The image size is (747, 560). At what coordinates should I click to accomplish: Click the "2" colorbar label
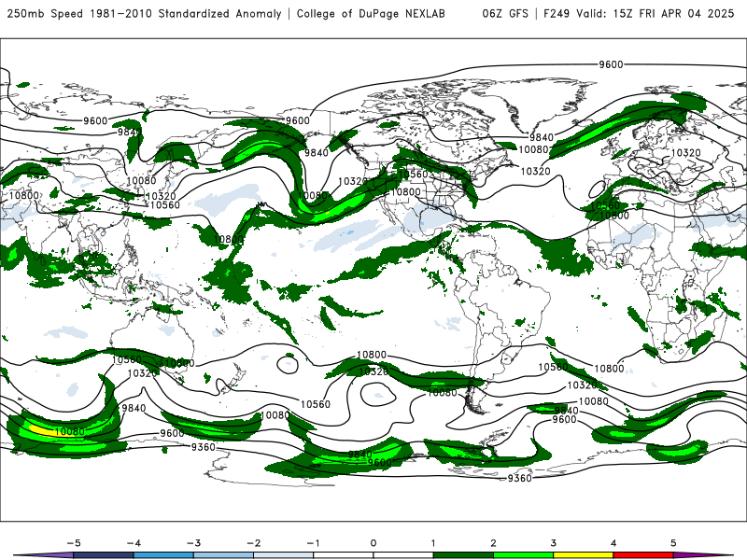click(494, 543)
